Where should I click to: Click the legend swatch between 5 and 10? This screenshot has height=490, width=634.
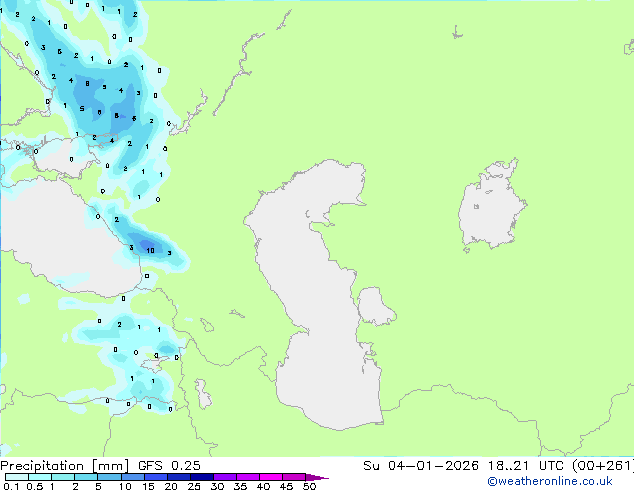click(x=109, y=477)
